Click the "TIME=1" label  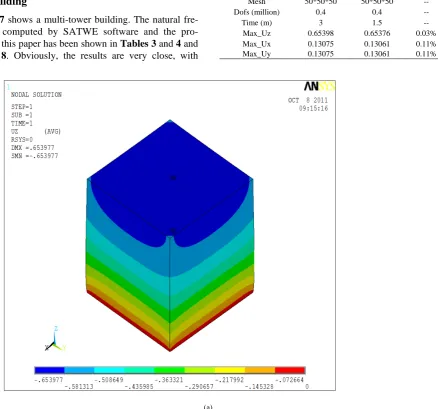point(22,123)
